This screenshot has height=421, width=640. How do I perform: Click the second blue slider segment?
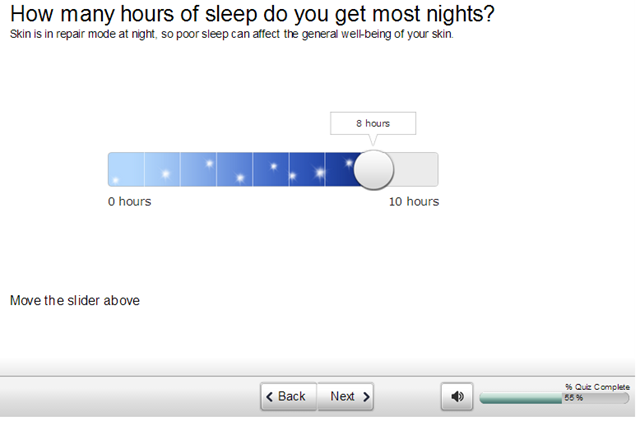162,170
